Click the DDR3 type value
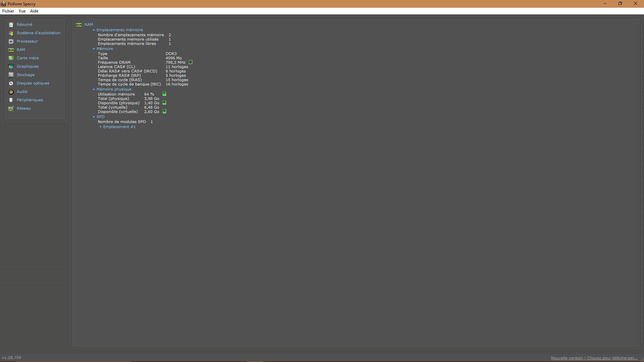The width and height of the screenshot is (644, 362). 171,54
